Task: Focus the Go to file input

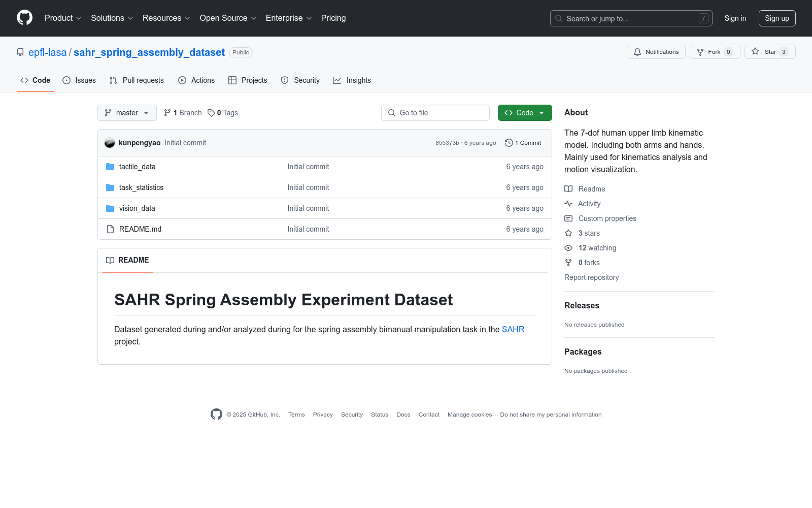Action: (x=435, y=113)
